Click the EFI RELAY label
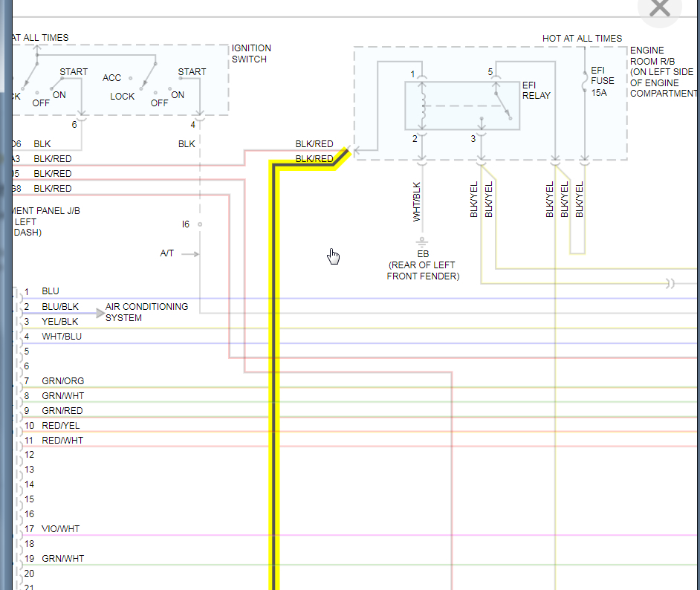The image size is (700, 590). [537, 90]
